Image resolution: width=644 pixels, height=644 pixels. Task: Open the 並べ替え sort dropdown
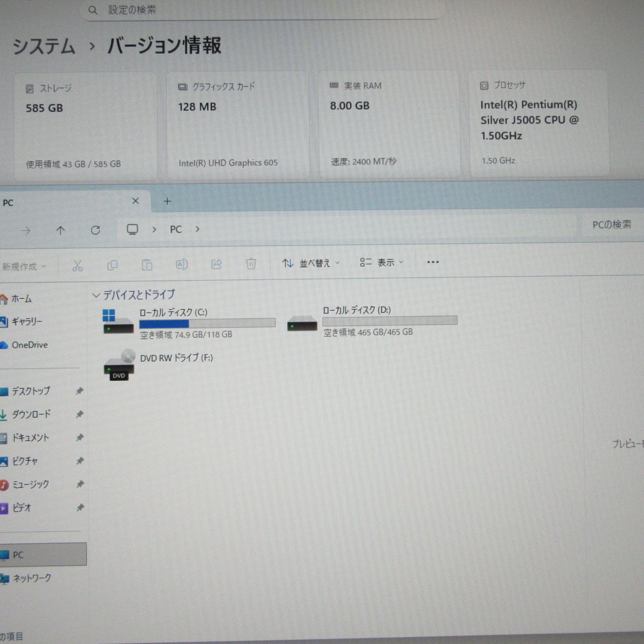coord(314,263)
